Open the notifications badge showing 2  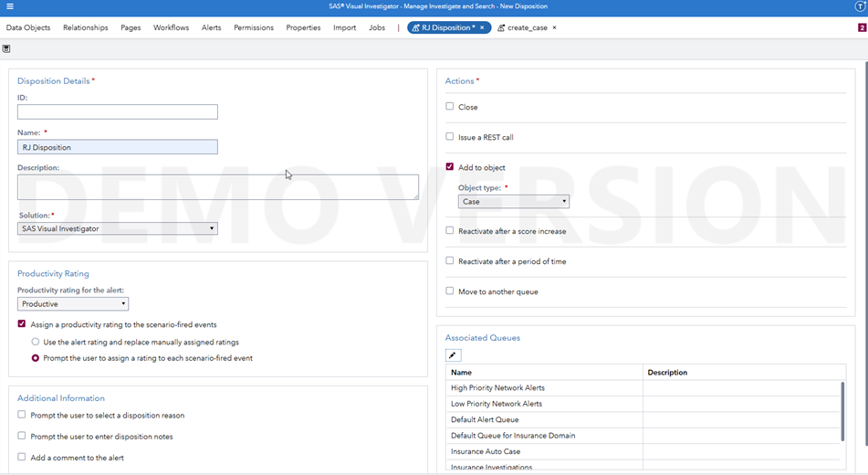[x=862, y=27]
